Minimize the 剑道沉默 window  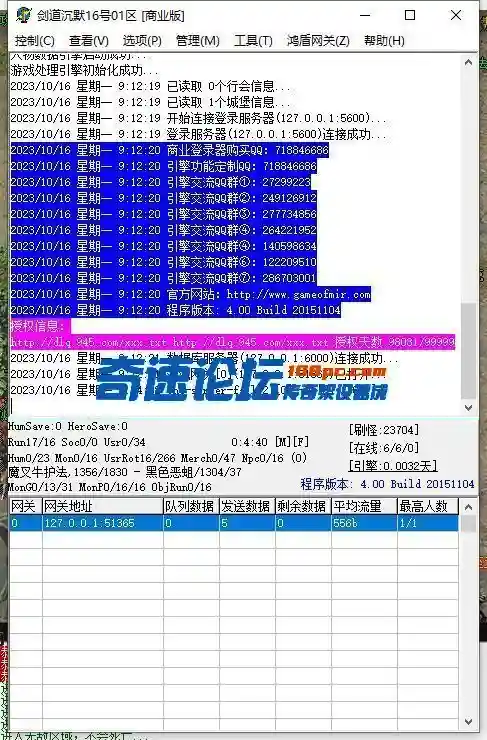coord(365,15)
